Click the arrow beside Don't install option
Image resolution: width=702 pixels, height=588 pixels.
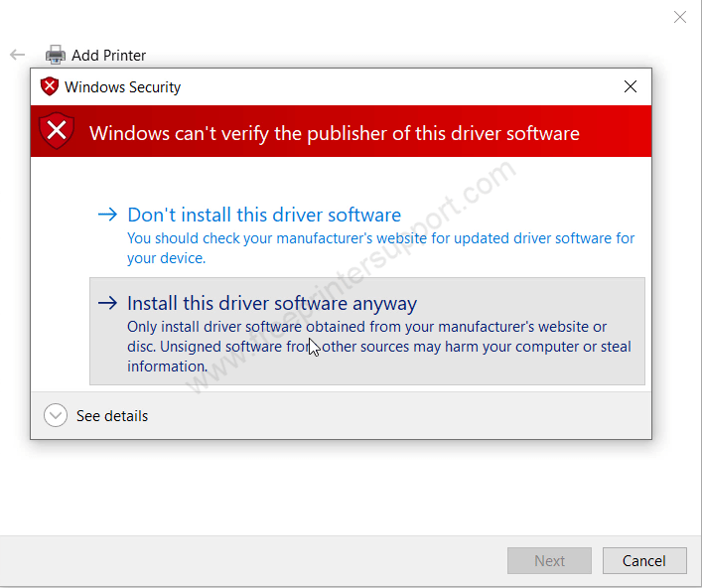click(x=107, y=215)
